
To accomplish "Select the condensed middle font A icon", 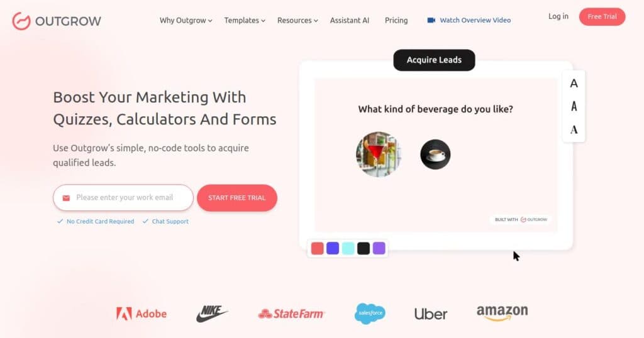I will tap(574, 107).
